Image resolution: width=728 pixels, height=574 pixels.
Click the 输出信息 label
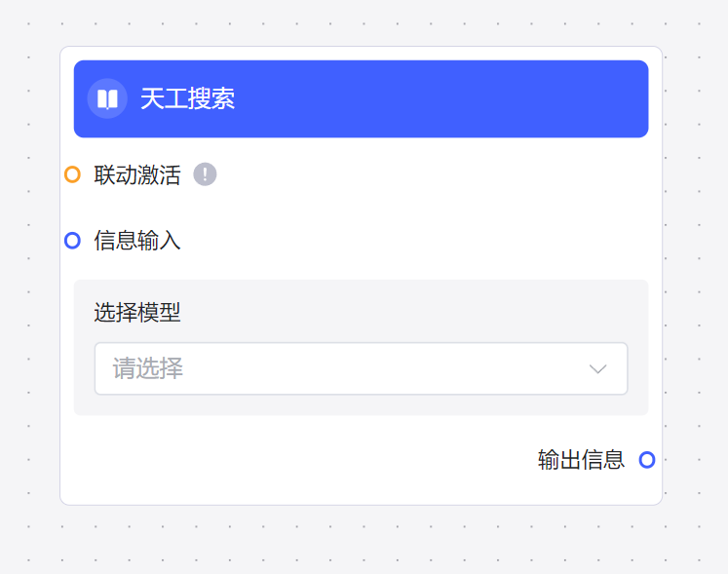pyautogui.click(x=581, y=460)
